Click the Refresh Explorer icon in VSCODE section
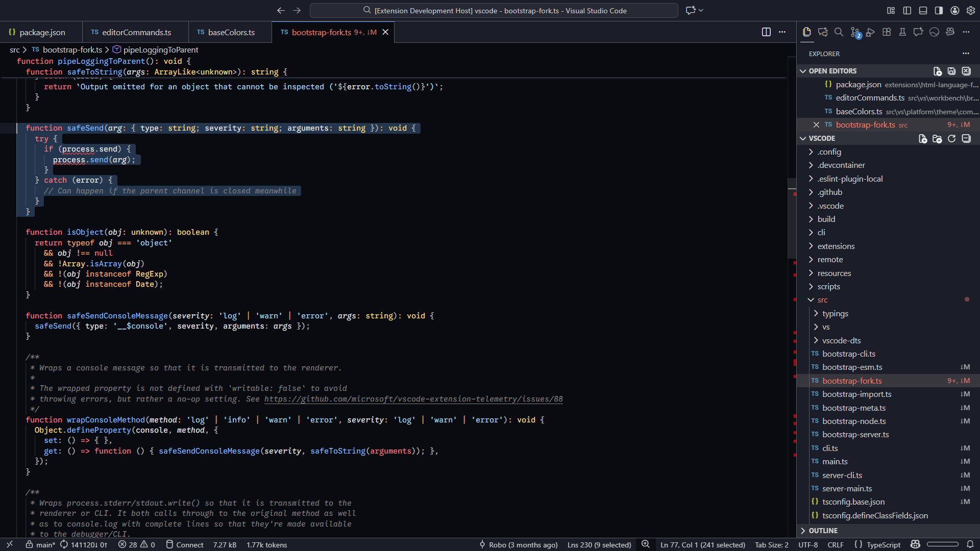Viewport: 980px width, 551px height. [x=952, y=138]
